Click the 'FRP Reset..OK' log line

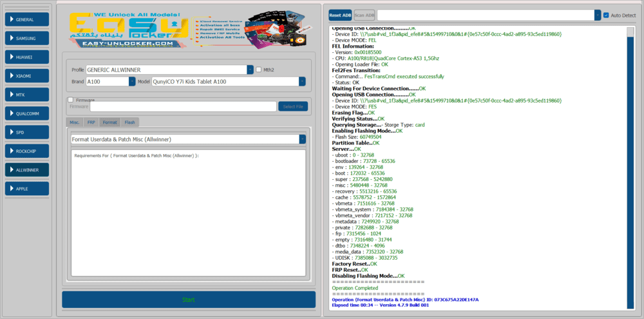pyautogui.click(x=350, y=269)
